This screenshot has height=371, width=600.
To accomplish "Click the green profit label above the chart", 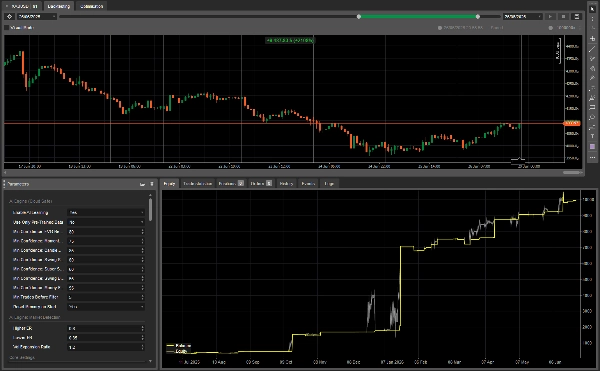I will coord(290,40).
